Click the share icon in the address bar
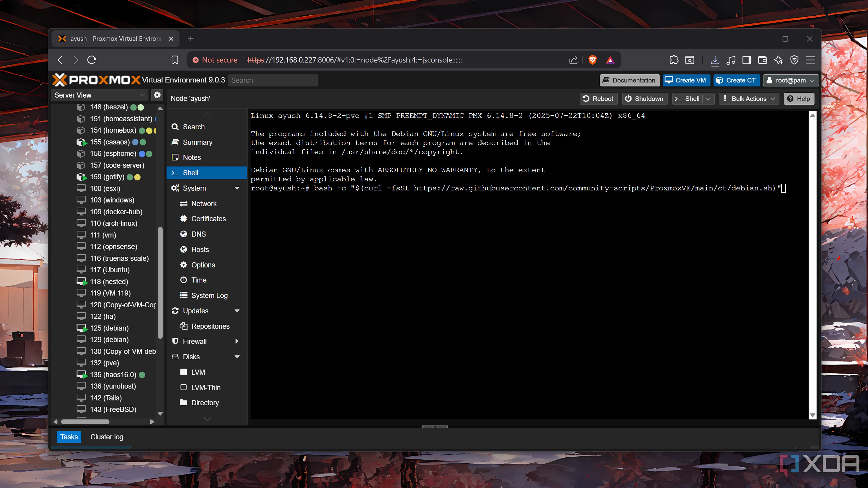This screenshot has width=868, height=488. click(573, 60)
